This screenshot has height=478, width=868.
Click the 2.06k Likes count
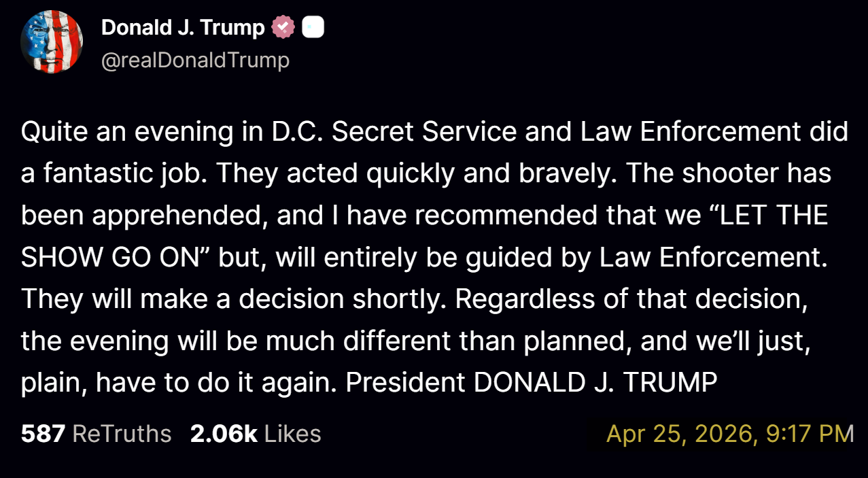(x=256, y=433)
